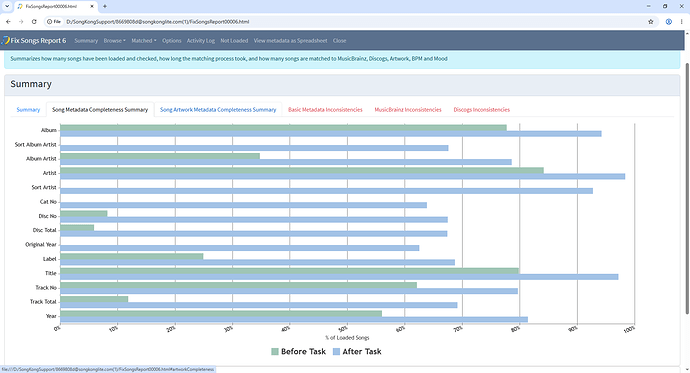
Task: Click the Sort Album Artist axis label
Action: 35,144
